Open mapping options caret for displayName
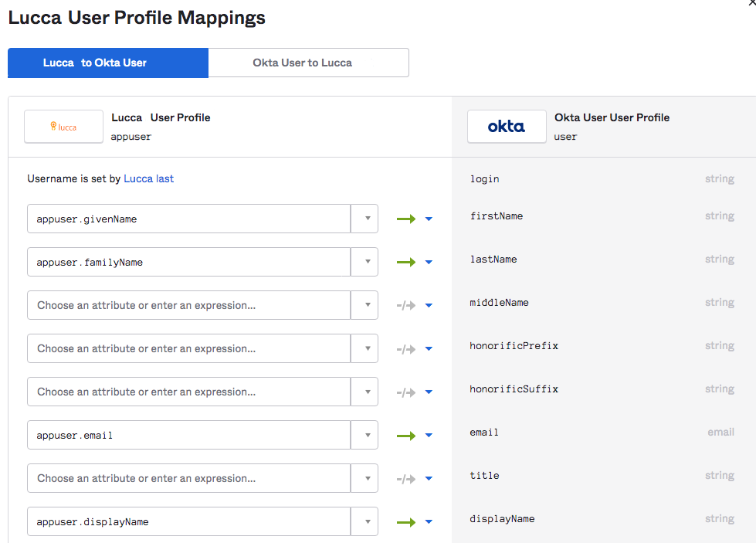Viewport: 756px width, 543px height. click(x=429, y=522)
